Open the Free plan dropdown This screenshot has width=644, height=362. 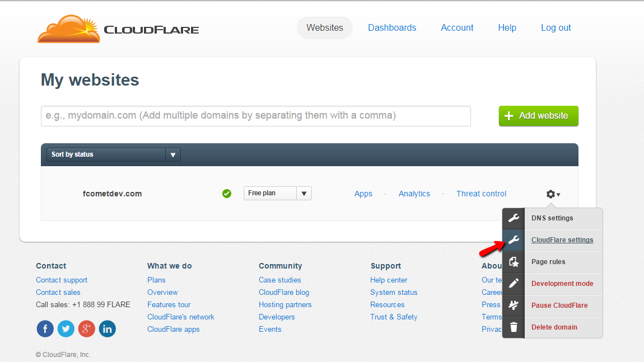pos(278,194)
